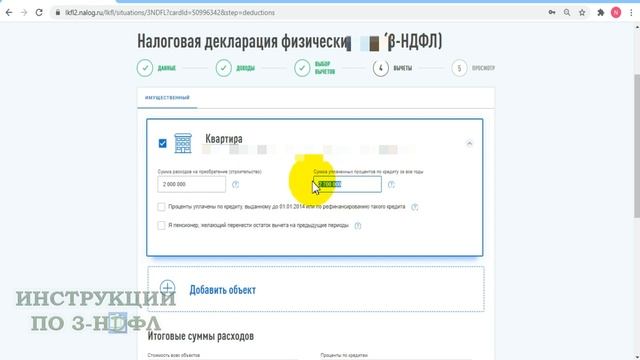640x360 pixels.
Task: Click the page vertical scrollbar thumb
Action: tap(636, 146)
